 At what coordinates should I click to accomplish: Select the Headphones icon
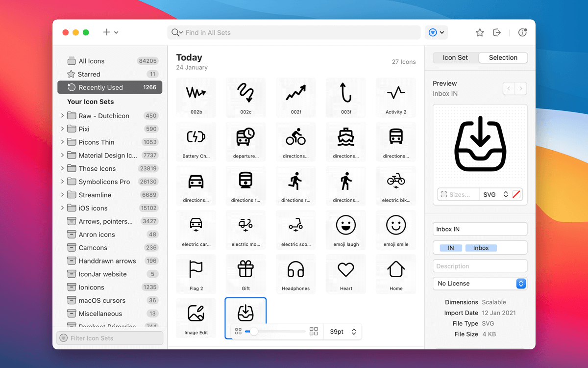296,274
